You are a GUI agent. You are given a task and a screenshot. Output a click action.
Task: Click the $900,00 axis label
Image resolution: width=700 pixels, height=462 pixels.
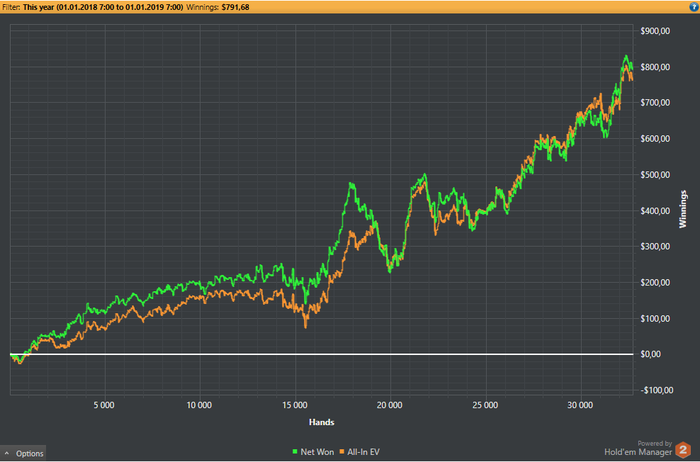[655, 31]
